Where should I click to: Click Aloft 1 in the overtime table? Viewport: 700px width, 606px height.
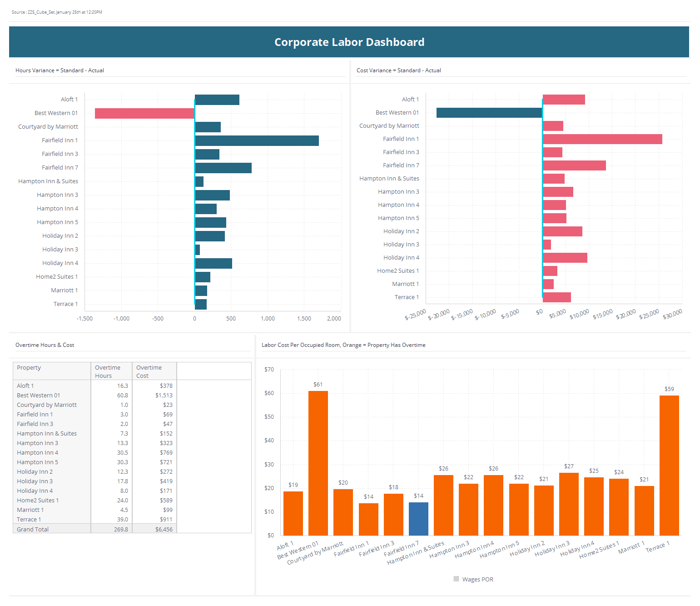[x=25, y=386]
